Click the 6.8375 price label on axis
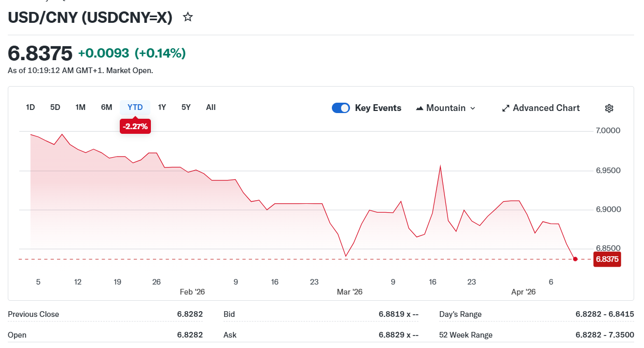This screenshot has width=644, height=348. 607,259
